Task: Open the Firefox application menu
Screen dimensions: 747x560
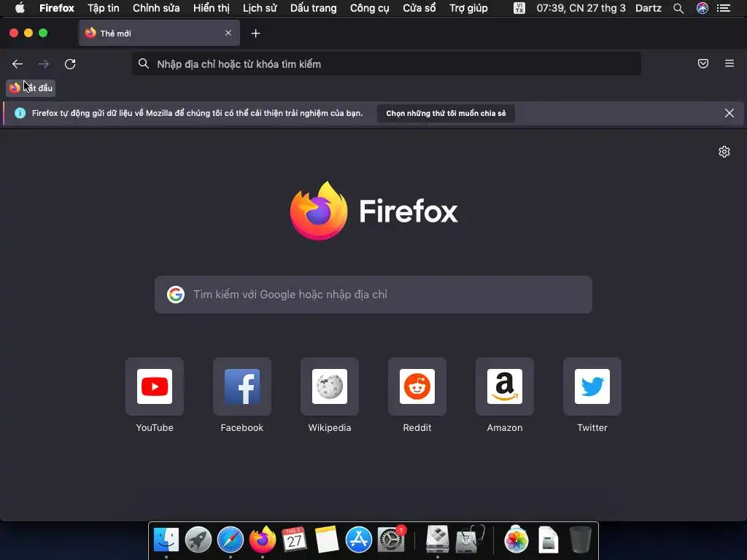Action: [57, 8]
